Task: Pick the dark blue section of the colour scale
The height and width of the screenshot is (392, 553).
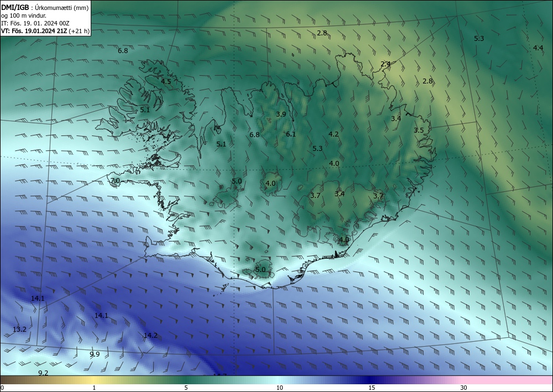Action: 371,380
